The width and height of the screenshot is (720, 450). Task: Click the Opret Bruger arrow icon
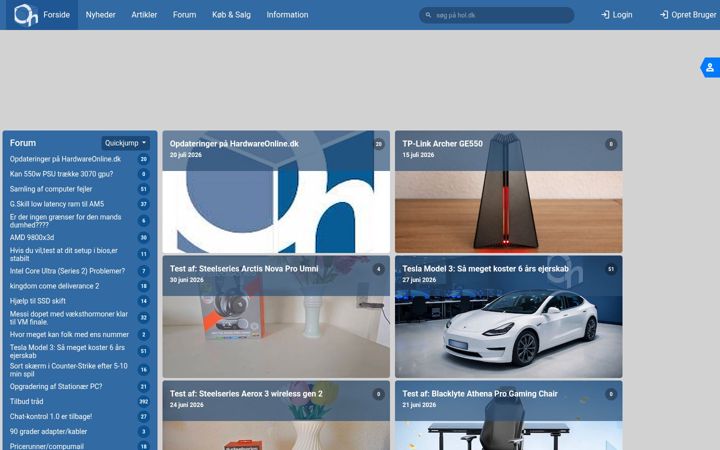point(664,15)
